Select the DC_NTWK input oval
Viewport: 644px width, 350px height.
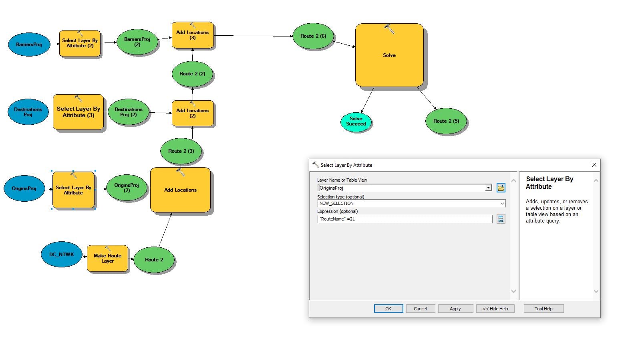62,255
